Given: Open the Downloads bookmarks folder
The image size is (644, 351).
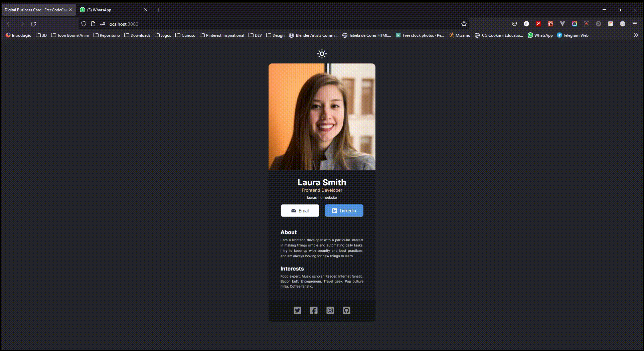Looking at the screenshot, I should click(x=137, y=35).
